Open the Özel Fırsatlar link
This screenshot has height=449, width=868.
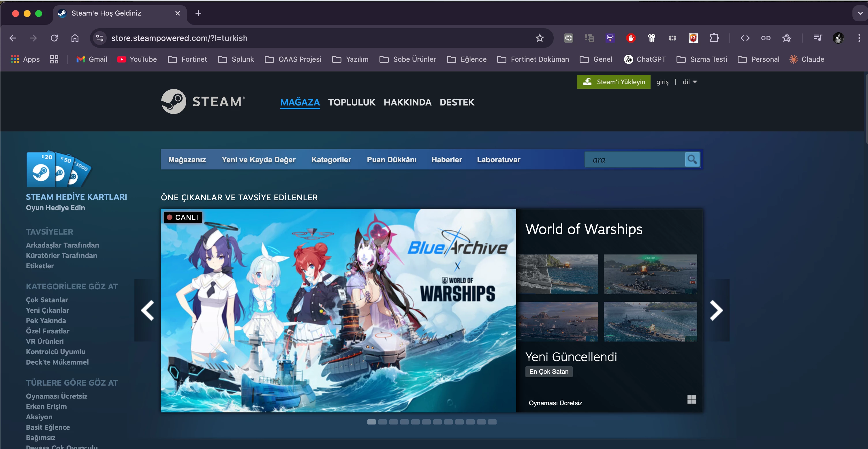coord(48,331)
